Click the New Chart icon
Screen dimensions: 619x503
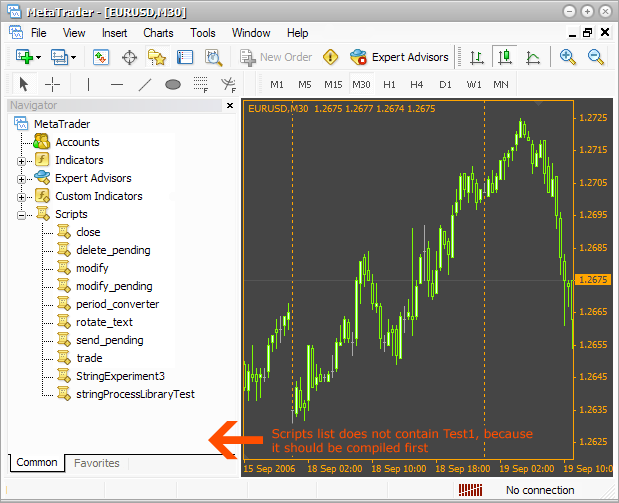pyautogui.click(x=24, y=57)
